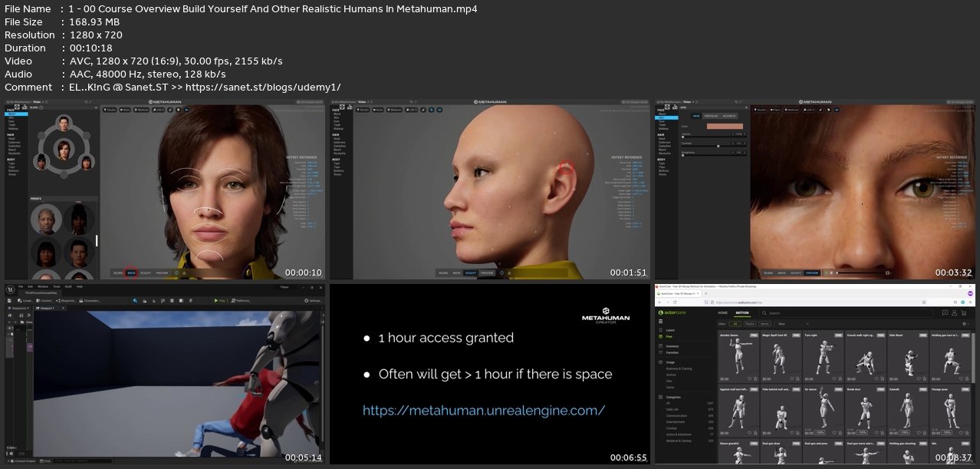Click the blue Select mode icon in Unreal
980x469 pixels.
[135, 301]
